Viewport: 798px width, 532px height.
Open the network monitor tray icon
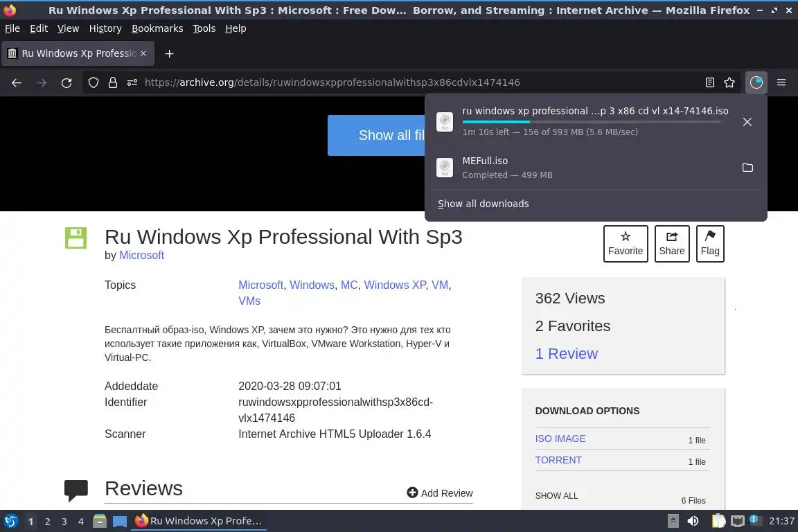[737, 522]
